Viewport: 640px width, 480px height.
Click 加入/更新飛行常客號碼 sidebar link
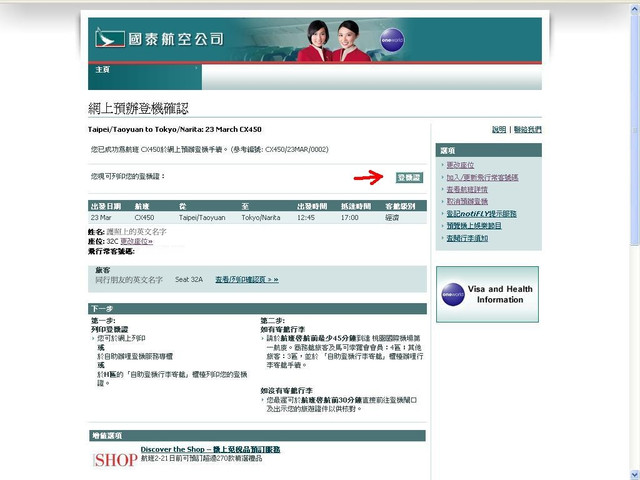(482, 177)
